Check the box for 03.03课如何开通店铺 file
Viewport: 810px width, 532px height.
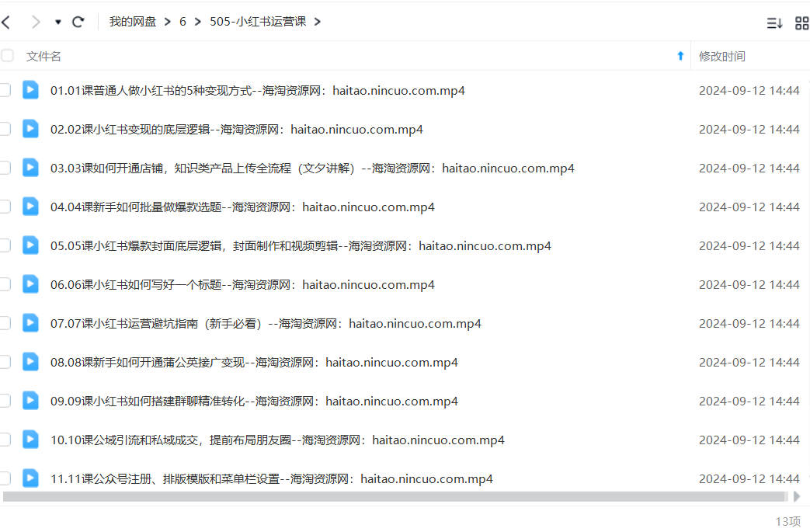(5, 168)
